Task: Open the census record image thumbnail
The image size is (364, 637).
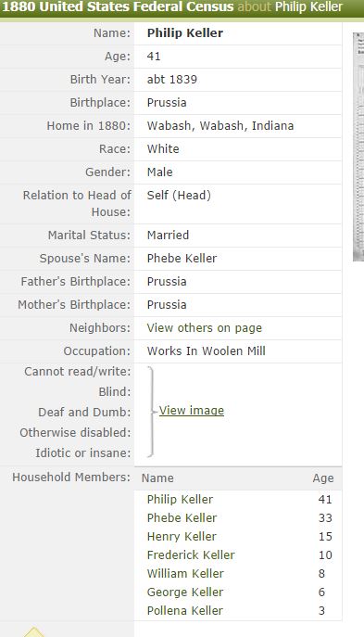Action: (358, 147)
